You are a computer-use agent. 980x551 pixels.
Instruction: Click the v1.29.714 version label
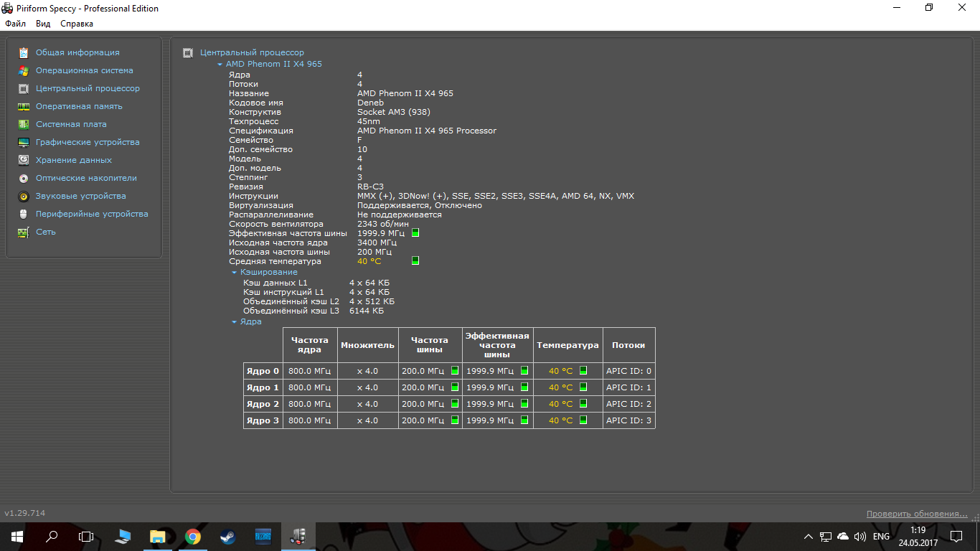[25, 514]
